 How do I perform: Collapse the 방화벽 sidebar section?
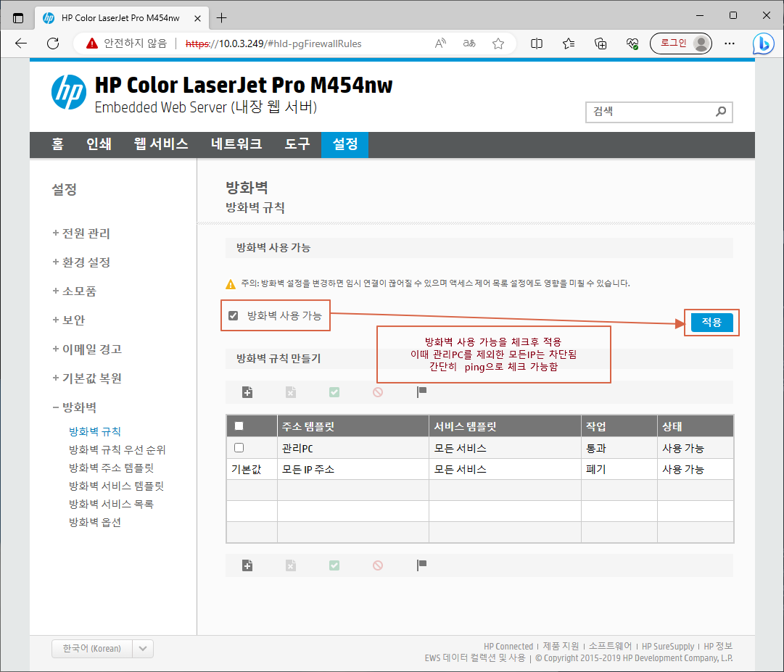pos(74,407)
